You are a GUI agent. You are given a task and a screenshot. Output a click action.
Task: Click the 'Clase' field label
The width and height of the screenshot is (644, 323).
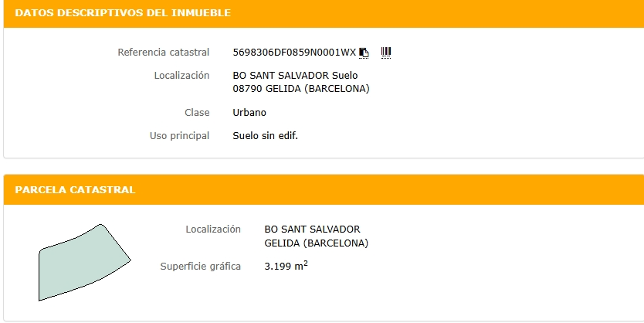click(197, 113)
